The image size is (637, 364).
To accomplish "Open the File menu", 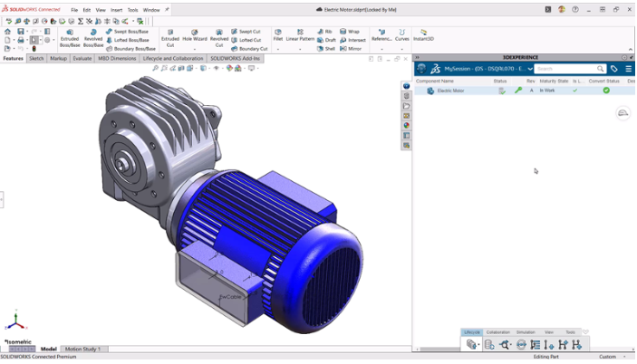I will (x=74, y=10).
